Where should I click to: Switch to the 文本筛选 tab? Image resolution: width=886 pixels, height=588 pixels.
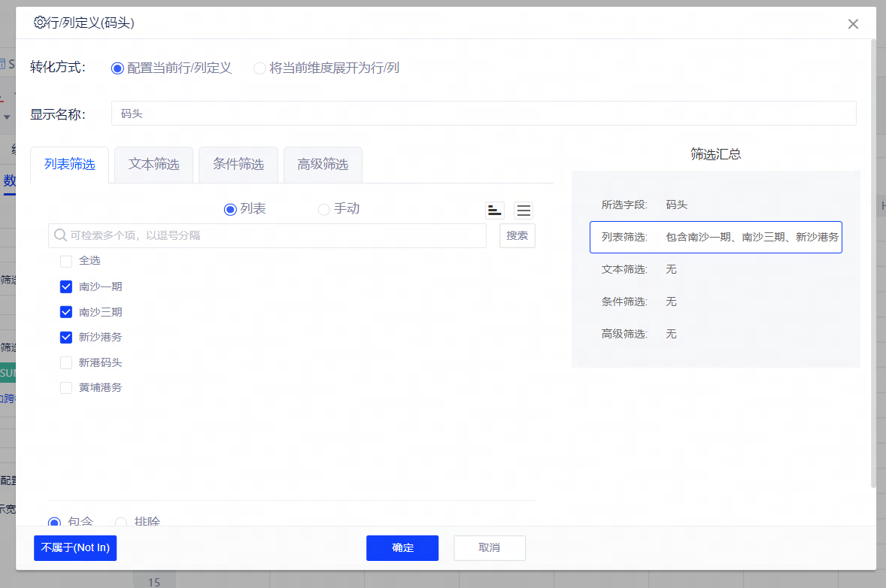point(153,164)
